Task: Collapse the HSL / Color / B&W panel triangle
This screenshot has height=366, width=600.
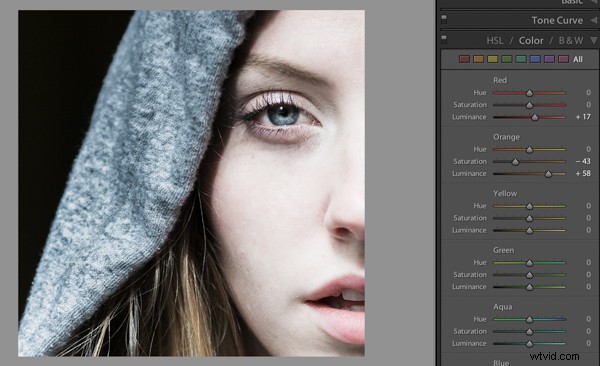Action: pyautogui.click(x=593, y=40)
